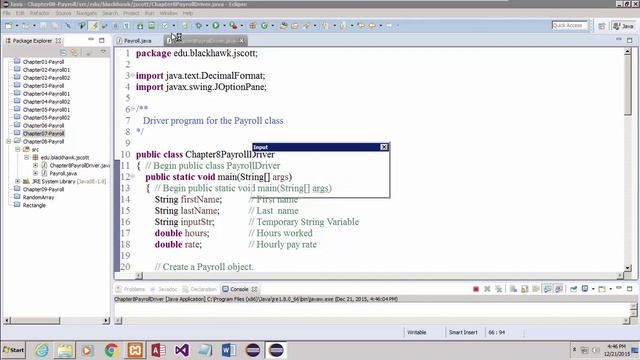Collapse the Chapter08-Payroll project node
The width and height of the screenshot is (640, 360).
tap(9, 141)
